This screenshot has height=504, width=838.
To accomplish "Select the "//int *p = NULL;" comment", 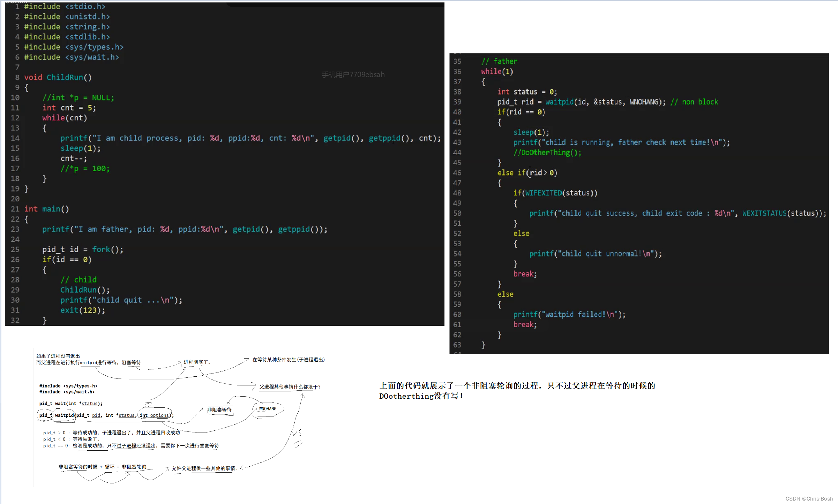I will click(x=78, y=98).
